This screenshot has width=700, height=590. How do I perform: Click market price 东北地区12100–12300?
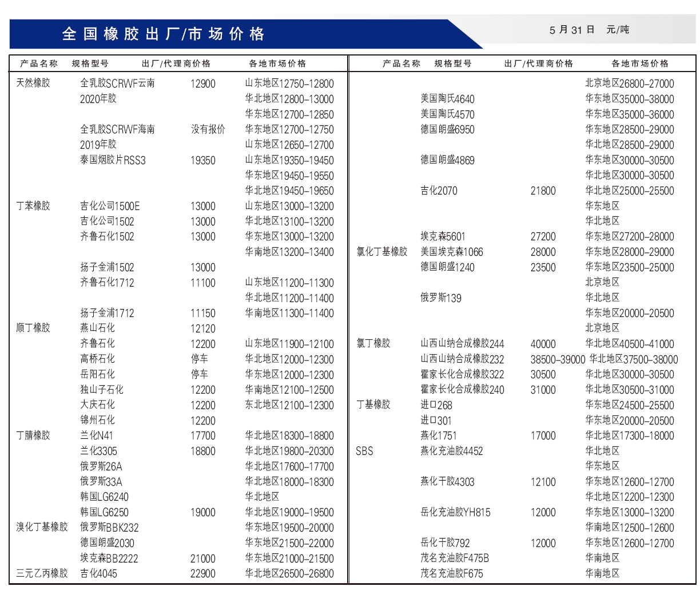(289, 405)
